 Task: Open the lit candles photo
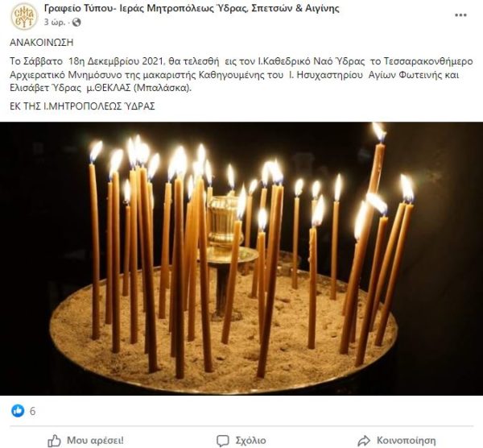coord(242,259)
